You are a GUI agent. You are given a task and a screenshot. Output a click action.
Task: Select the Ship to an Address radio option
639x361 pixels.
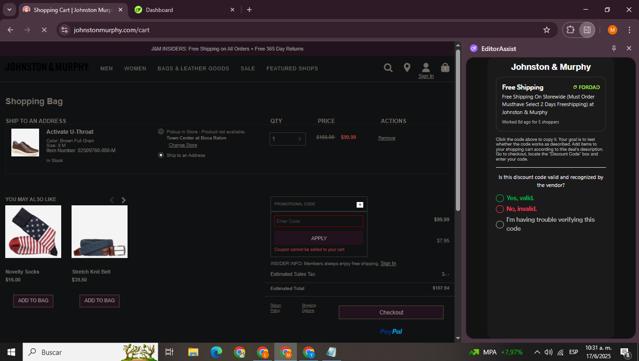161,155
